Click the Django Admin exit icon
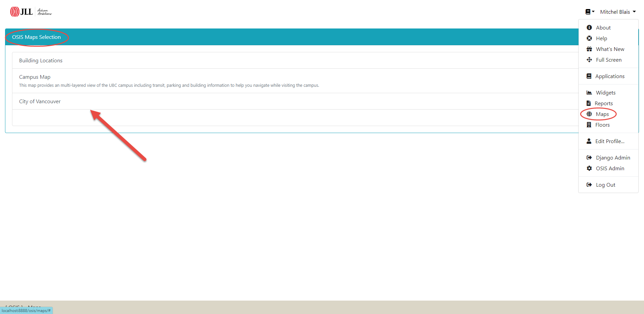 point(589,158)
